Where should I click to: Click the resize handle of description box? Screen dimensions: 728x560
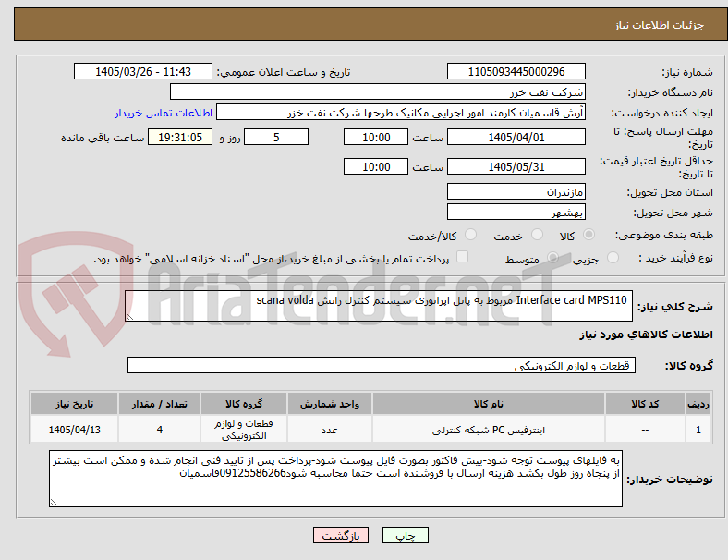[x=129, y=317]
